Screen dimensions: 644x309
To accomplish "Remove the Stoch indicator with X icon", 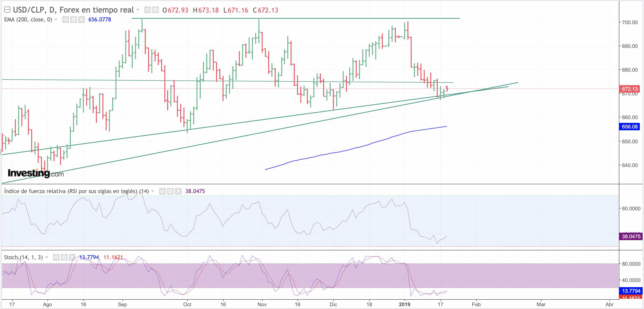I will tap(72, 257).
